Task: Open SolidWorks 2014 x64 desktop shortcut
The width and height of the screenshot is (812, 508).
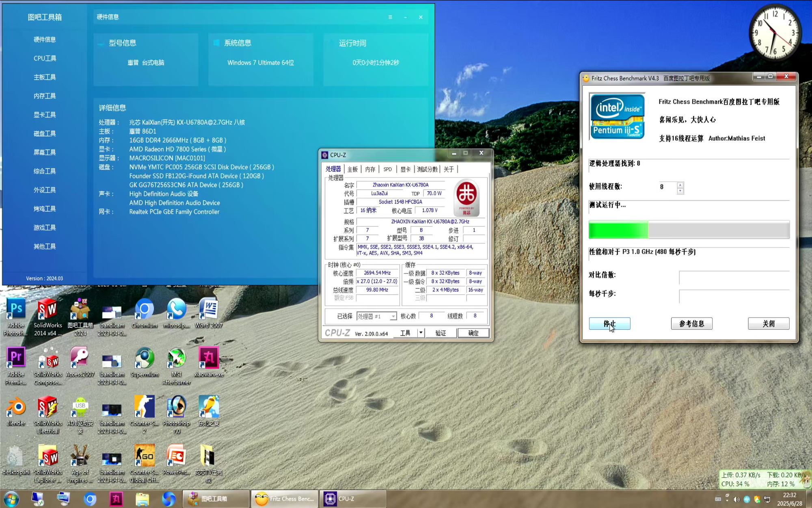Action: [x=48, y=317]
